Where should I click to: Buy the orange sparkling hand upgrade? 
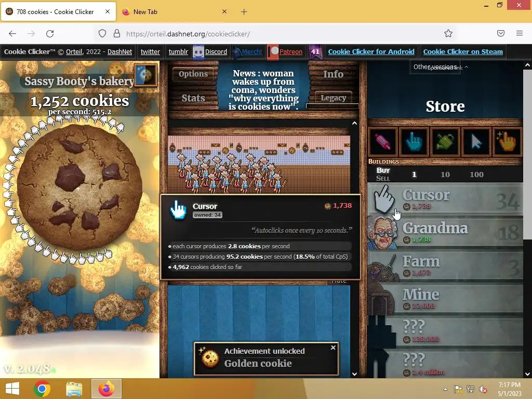[507, 141]
